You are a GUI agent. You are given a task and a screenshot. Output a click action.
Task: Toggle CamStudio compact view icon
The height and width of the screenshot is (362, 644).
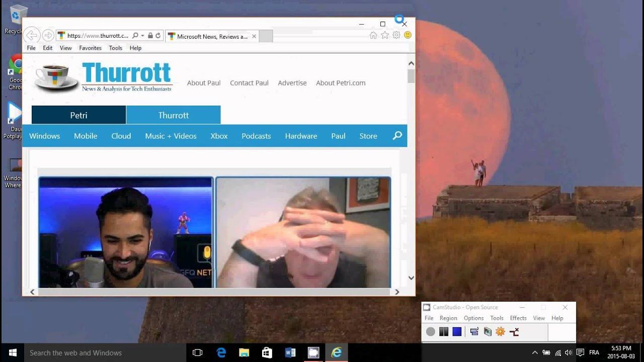(x=474, y=332)
